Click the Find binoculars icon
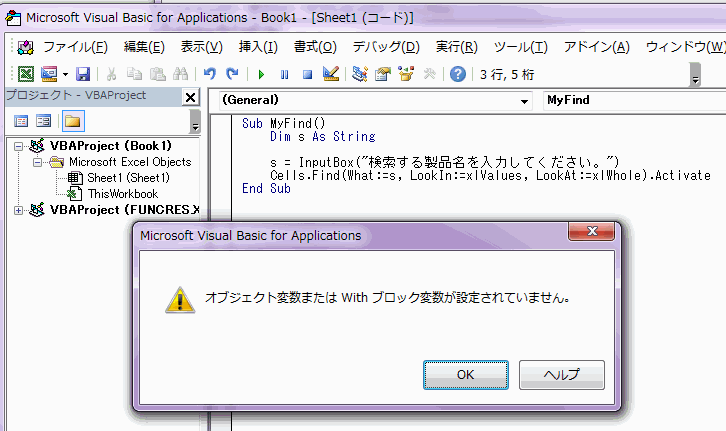This screenshot has height=431, width=726. click(x=180, y=74)
